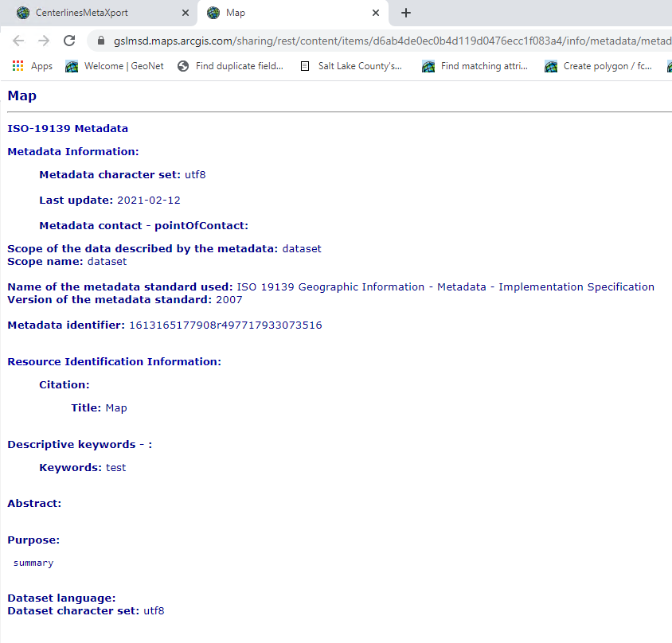Image resolution: width=672 pixels, height=643 pixels.
Task: Click the Apps label on bookmarks bar
Action: click(41, 66)
